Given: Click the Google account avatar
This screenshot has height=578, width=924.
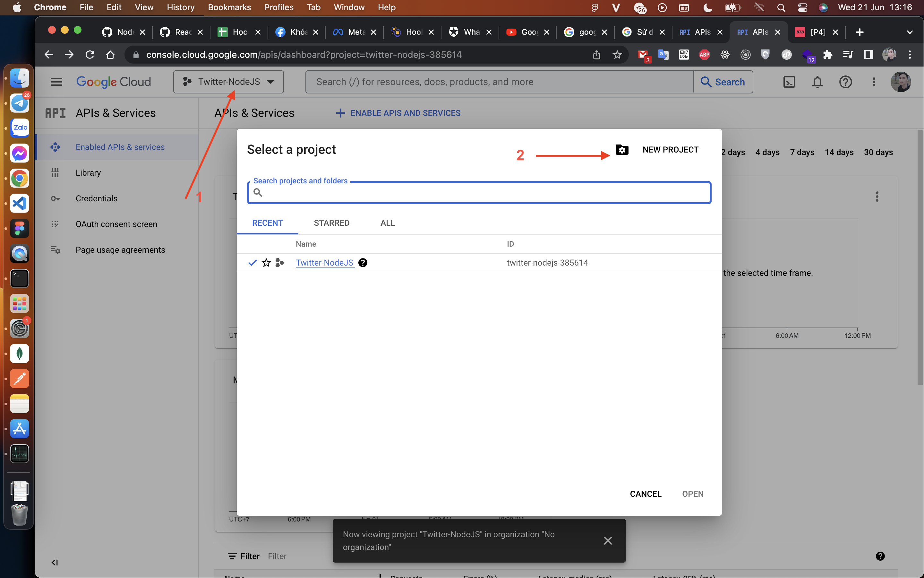Looking at the screenshot, I should click(x=901, y=82).
